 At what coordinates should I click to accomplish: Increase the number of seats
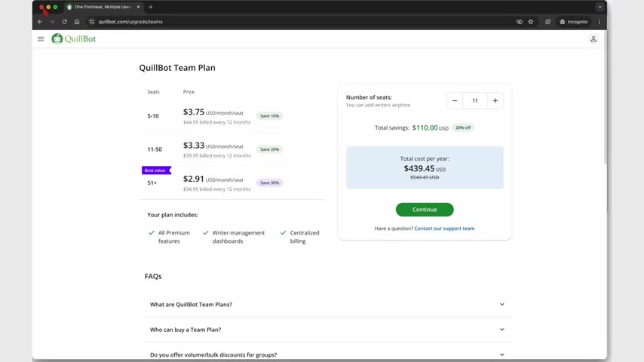point(495,100)
